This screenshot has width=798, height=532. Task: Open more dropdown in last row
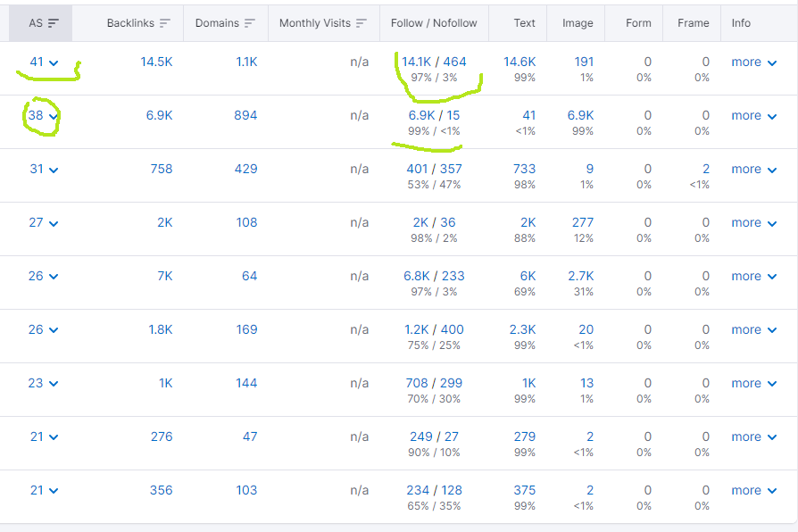(753, 490)
